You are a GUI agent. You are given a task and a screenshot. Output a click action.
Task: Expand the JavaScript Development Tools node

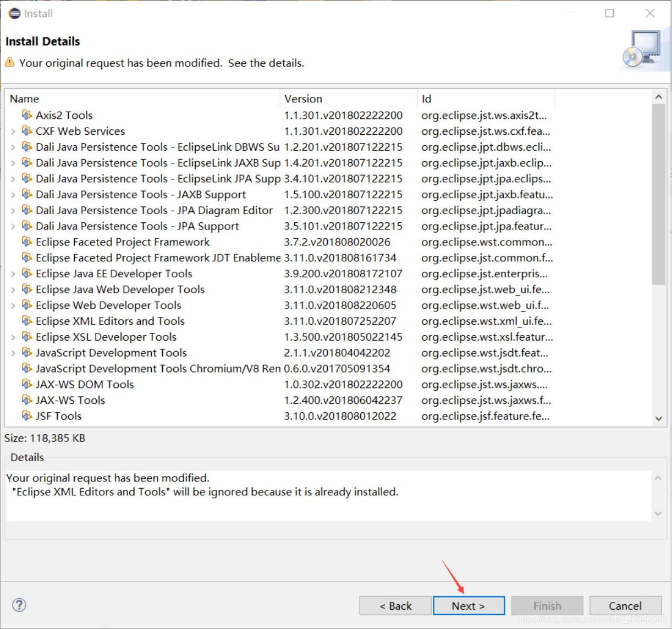point(13,353)
